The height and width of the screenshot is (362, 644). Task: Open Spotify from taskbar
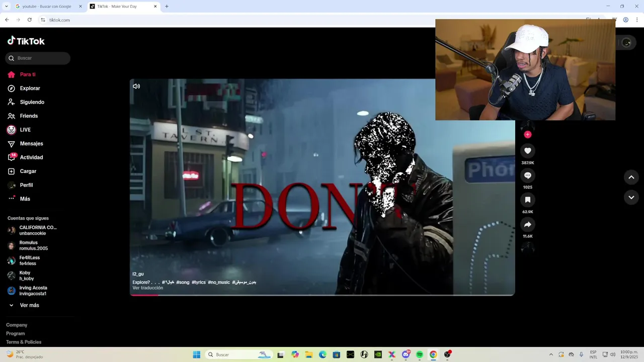pyautogui.click(x=420, y=355)
